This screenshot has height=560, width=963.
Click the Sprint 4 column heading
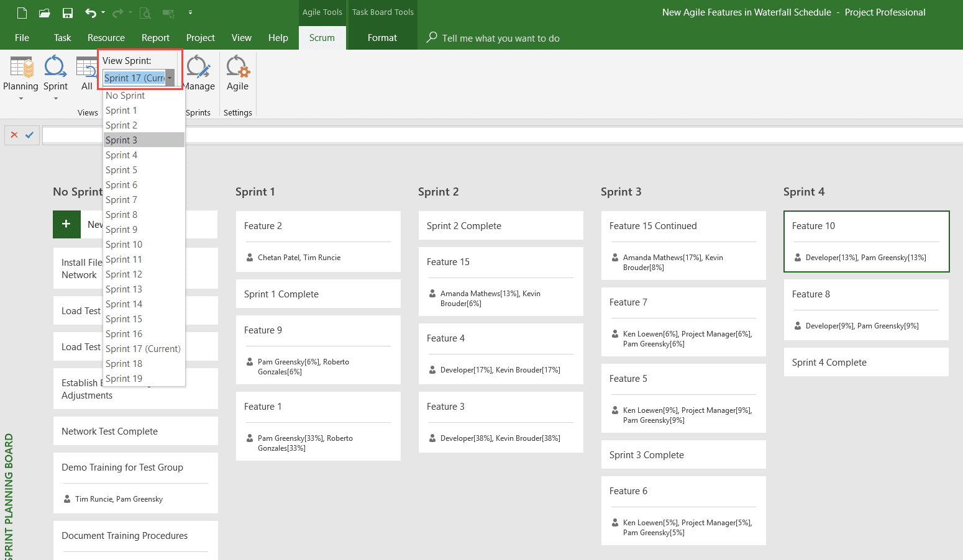[x=804, y=192]
